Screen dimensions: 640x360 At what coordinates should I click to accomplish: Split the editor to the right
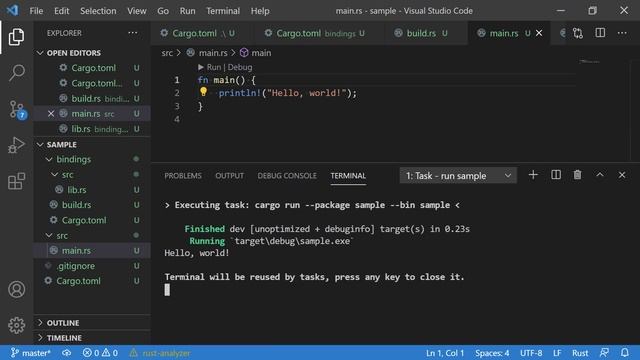[x=600, y=33]
